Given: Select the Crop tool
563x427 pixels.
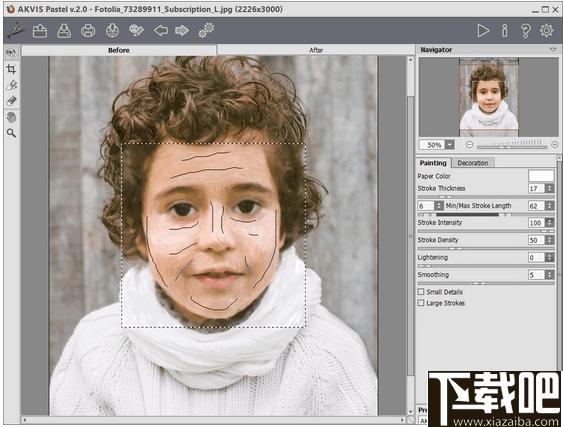Looking at the screenshot, I should 11,69.
